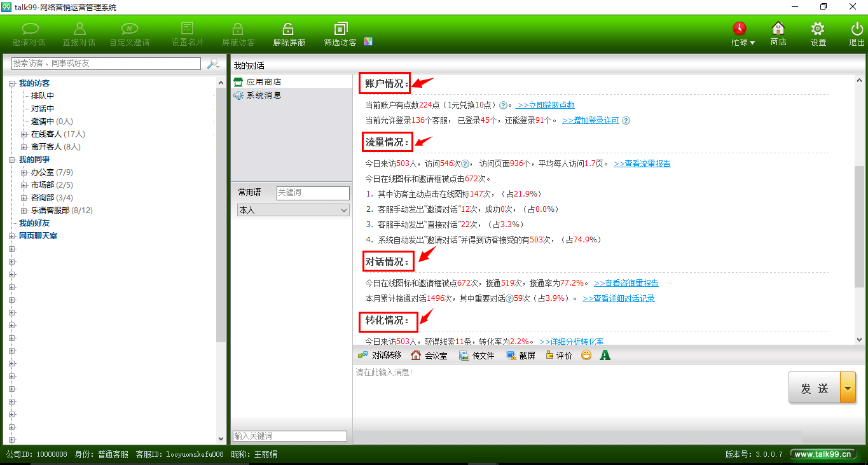868x465 pixels.
Task: Click the 退出 power icon
Action: (x=857, y=29)
